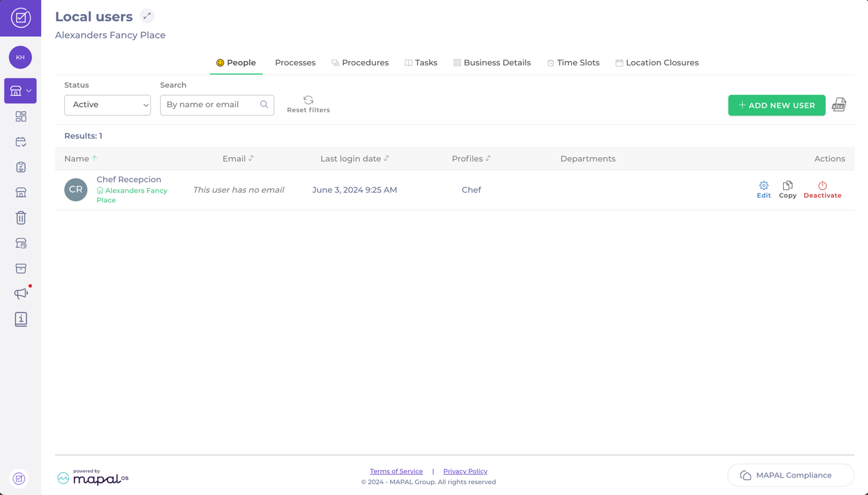
Task: Open the dashboard grid icon in sidebar
Action: pos(21,116)
